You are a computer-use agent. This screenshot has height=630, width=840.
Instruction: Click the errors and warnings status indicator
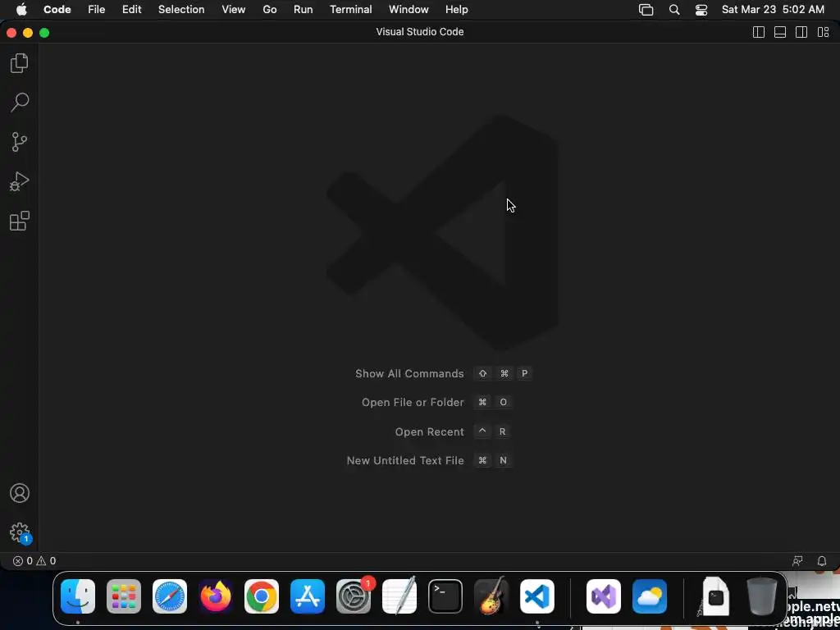34,561
